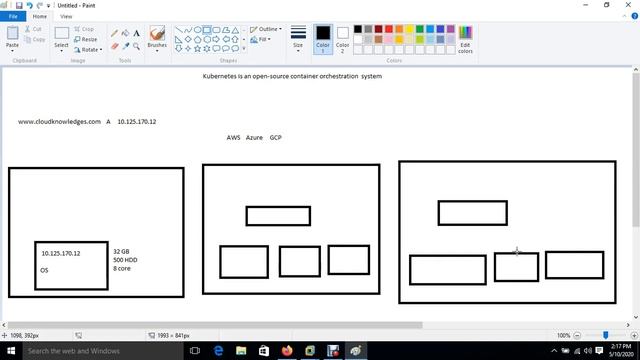640x360 pixels.
Task: Pick the green color swatch
Action: (x=420, y=29)
